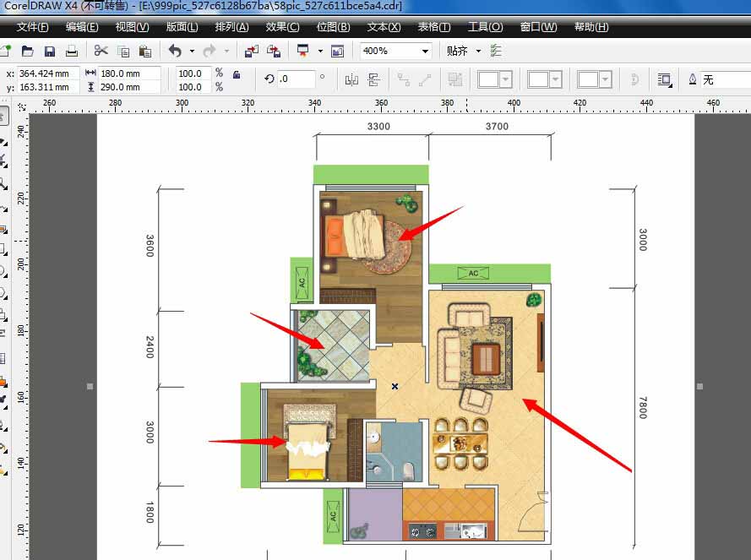Viewport: 751px width, 560px height.
Task: Open the end arrowhead selector
Action: pos(595,79)
